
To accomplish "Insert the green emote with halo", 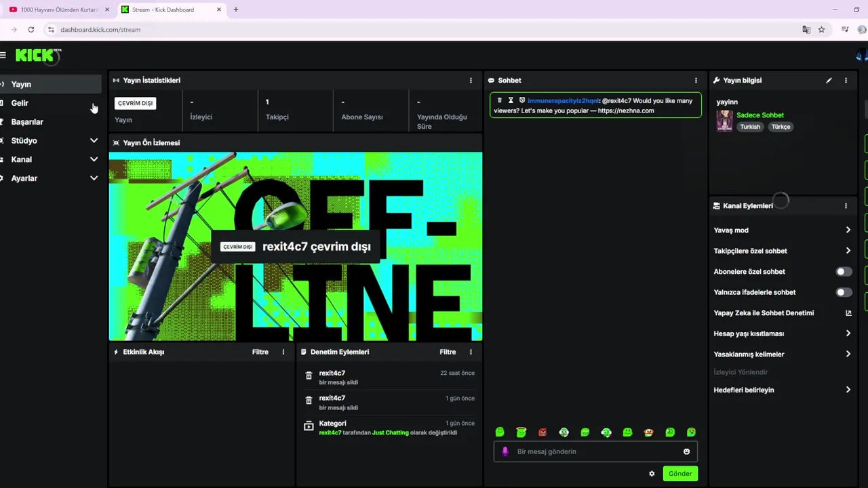I will (x=521, y=432).
